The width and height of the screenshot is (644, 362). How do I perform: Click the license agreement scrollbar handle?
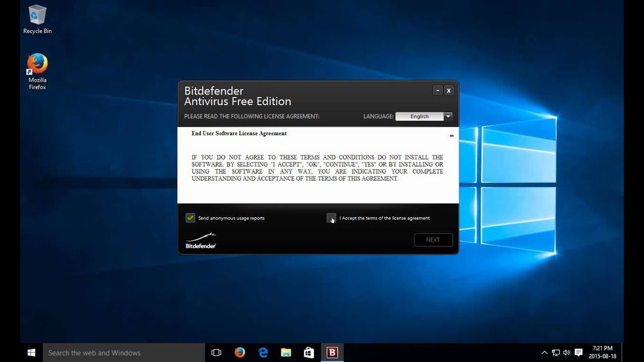451,136
